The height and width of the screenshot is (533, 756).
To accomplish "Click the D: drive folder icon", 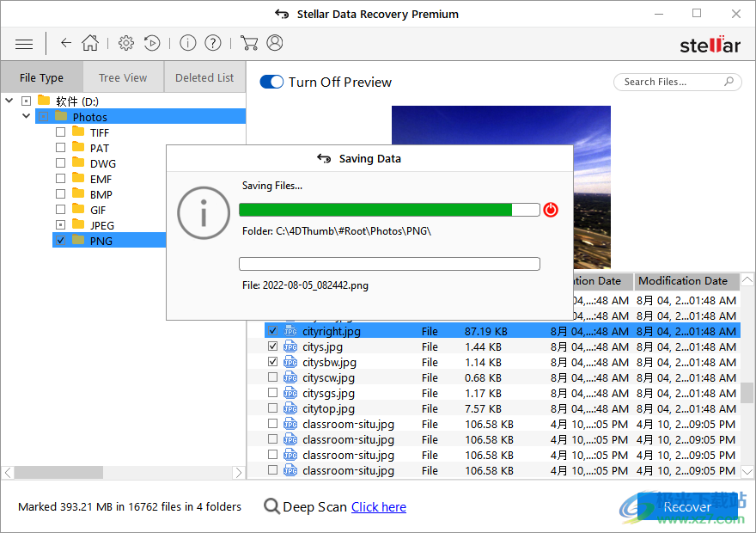I will (x=44, y=101).
